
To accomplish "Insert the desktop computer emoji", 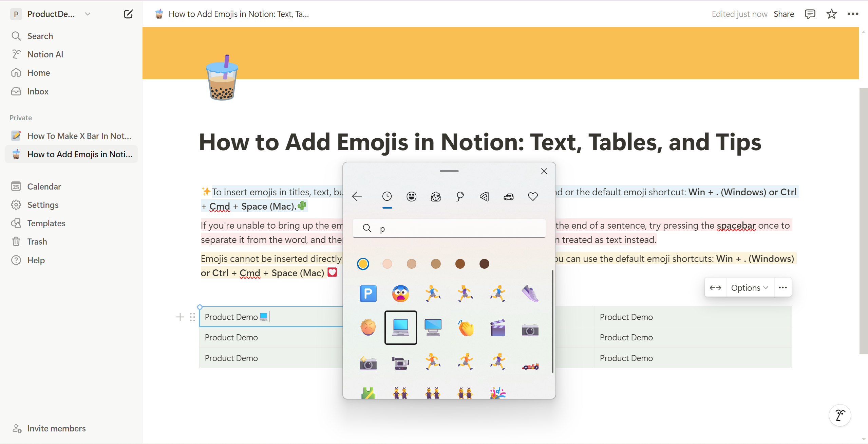I will (433, 327).
